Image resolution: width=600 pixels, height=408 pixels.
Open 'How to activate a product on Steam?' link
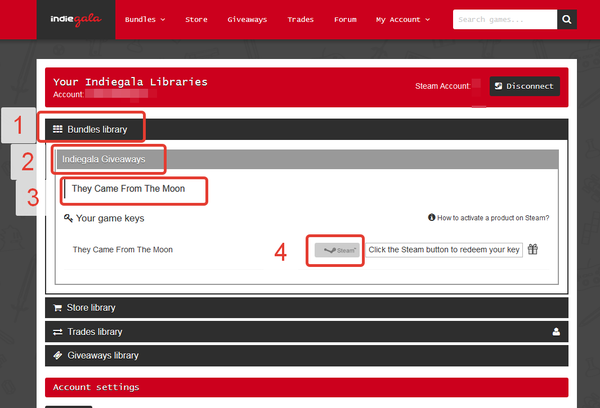click(493, 217)
